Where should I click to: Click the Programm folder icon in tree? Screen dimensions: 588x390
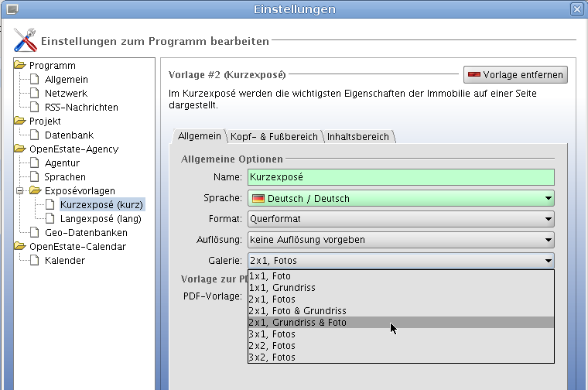20,66
